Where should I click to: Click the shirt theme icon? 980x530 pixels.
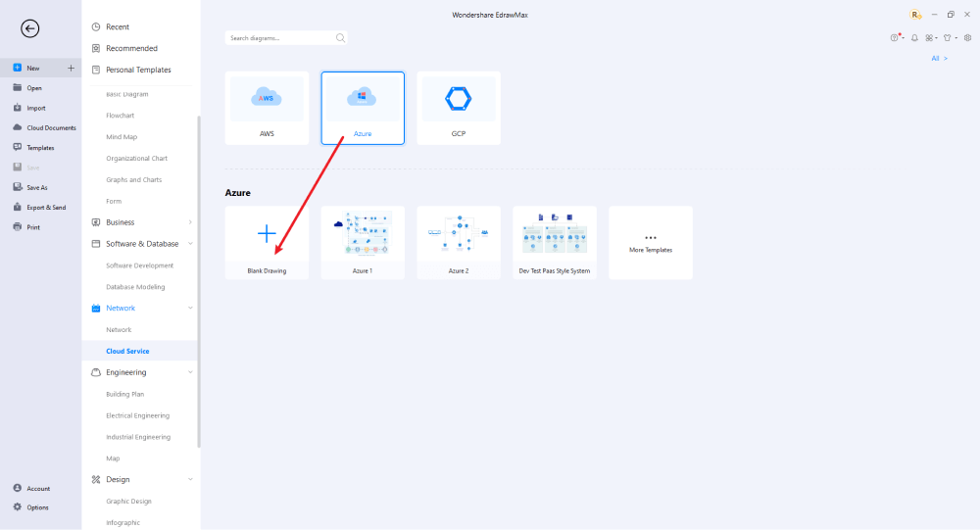click(948, 38)
